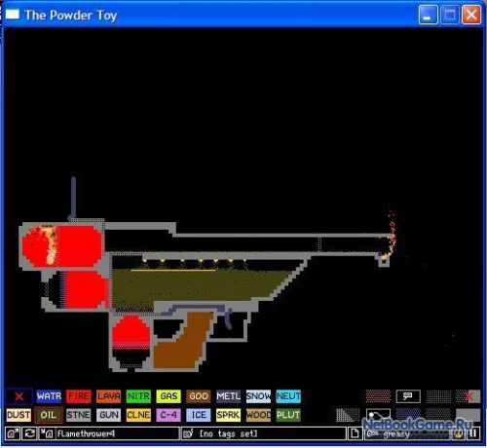Pick the WOOD element
487x448 pixels.
[x=258, y=415]
